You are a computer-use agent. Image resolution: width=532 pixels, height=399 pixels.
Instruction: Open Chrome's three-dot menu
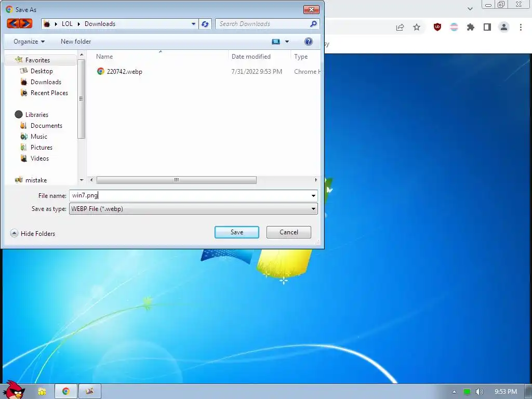pyautogui.click(x=521, y=27)
